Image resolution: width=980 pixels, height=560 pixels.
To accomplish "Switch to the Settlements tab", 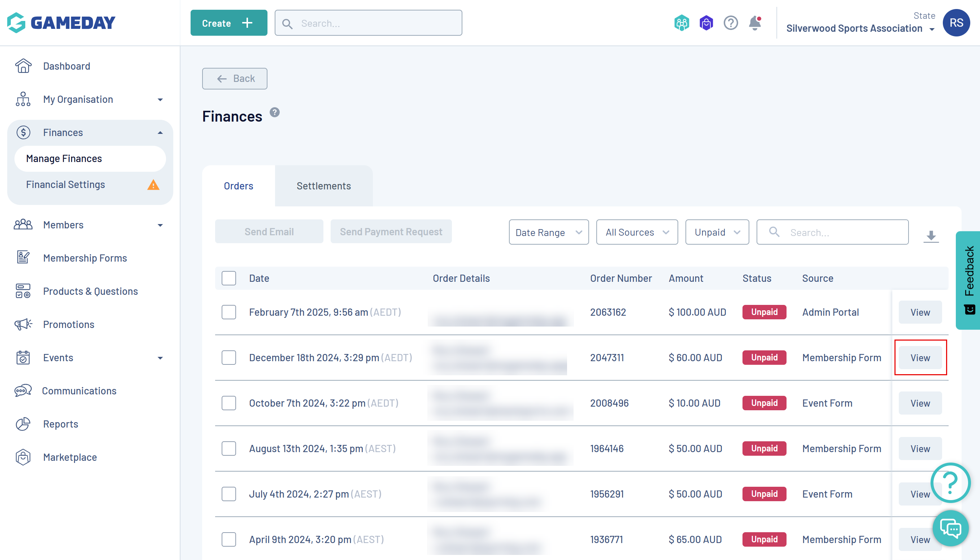I will pyautogui.click(x=323, y=186).
